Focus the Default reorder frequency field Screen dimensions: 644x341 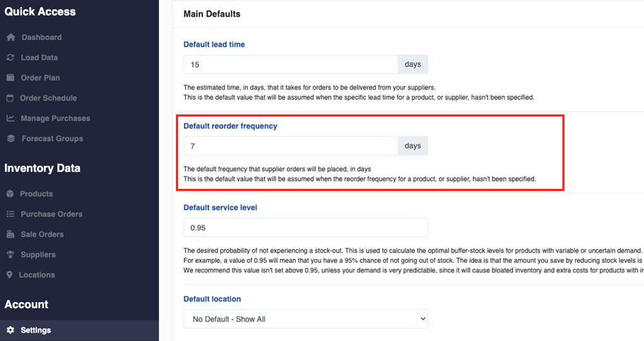[290, 146]
